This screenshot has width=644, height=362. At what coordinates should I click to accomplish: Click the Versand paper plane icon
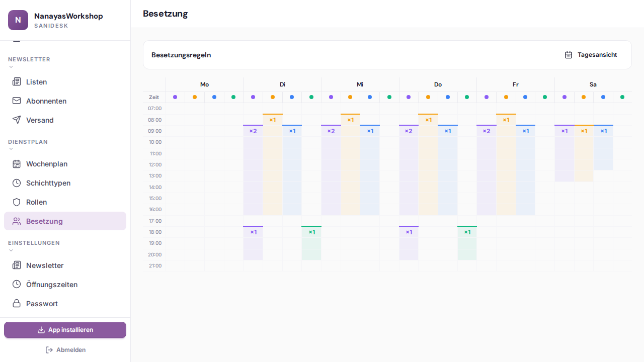pos(17,120)
